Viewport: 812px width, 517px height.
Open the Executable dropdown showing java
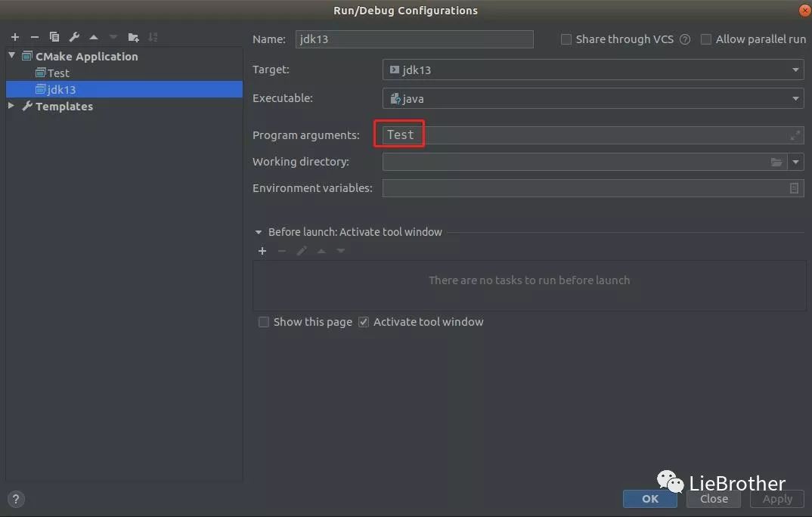click(x=593, y=98)
